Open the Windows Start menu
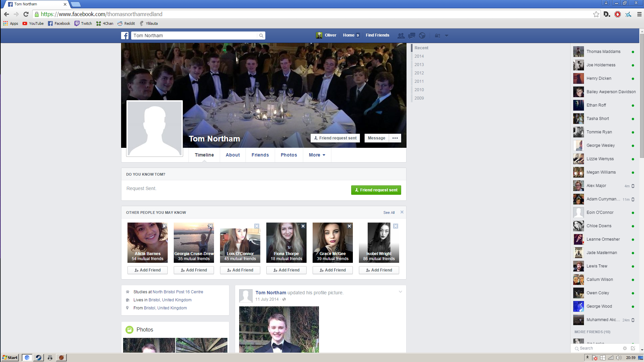The width and height of the screenshot is (644, 362). 10,358
